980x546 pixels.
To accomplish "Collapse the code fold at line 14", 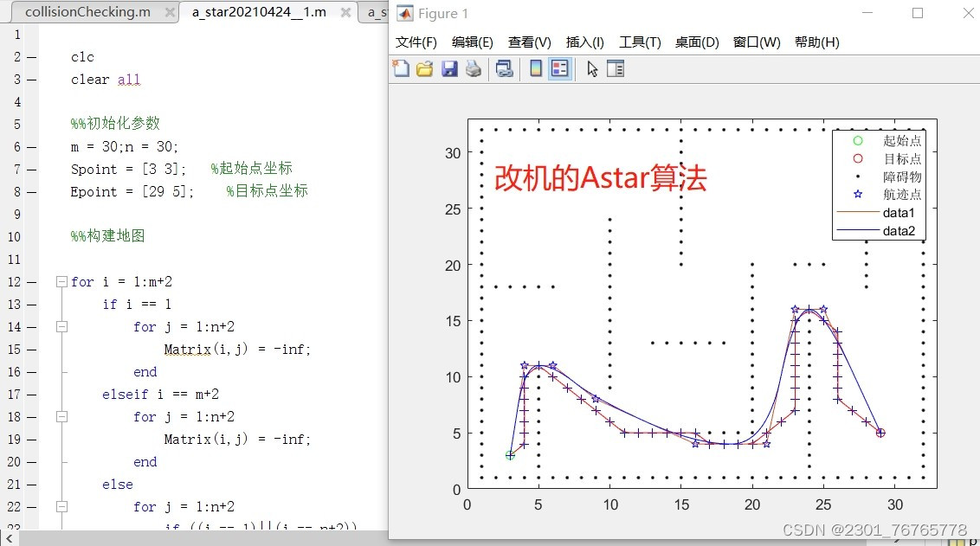I will (61, 326).
